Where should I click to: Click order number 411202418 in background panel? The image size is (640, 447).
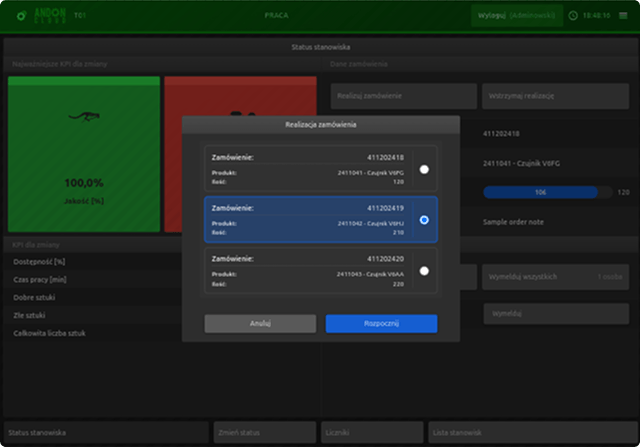(x=501, y=133)
